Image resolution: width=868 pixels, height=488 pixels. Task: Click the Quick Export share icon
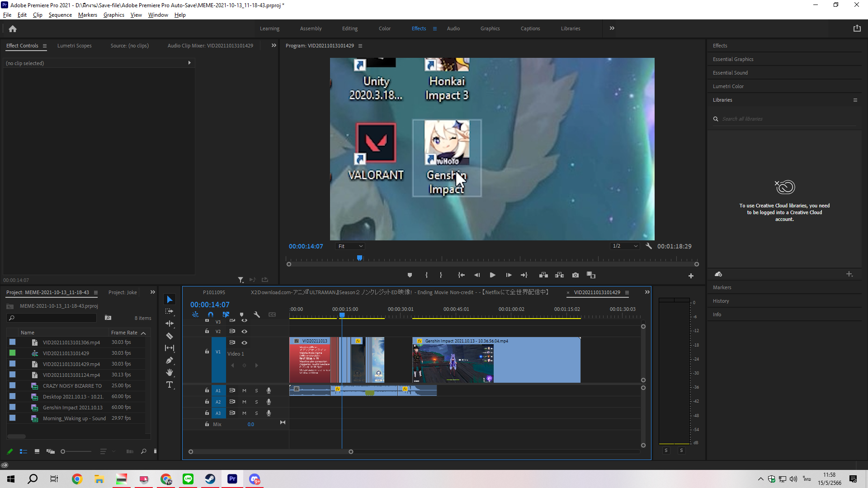(x=857, y=28)
